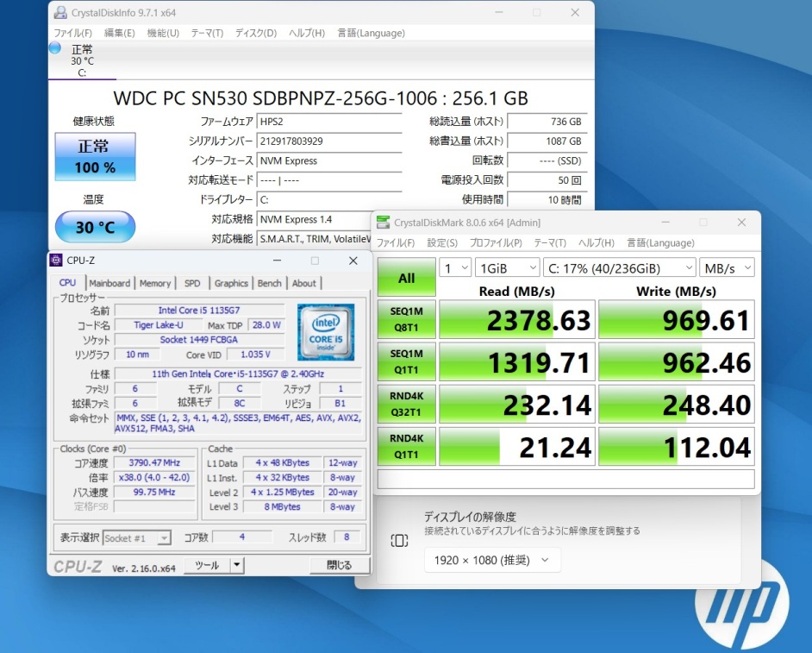
Task: Click the serial number field 212917803929
Action: 329,141
